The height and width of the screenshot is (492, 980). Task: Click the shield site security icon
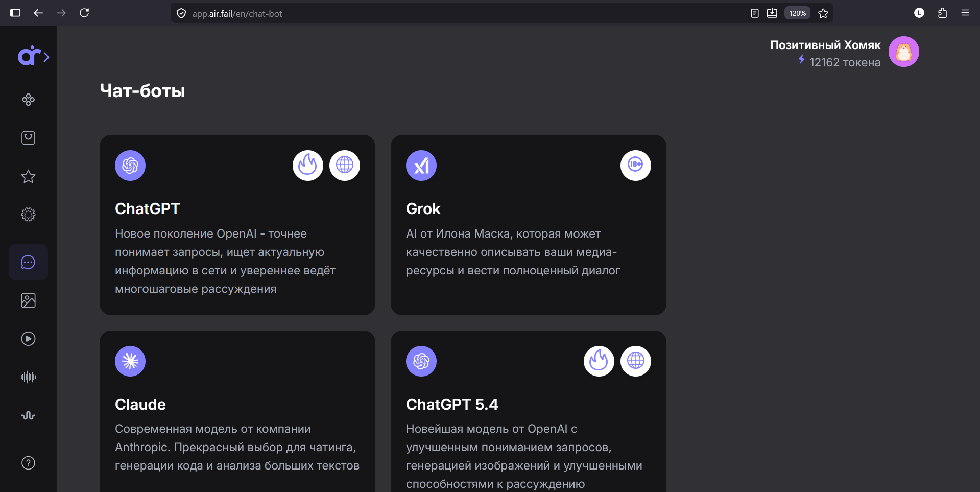coord(181,13)
